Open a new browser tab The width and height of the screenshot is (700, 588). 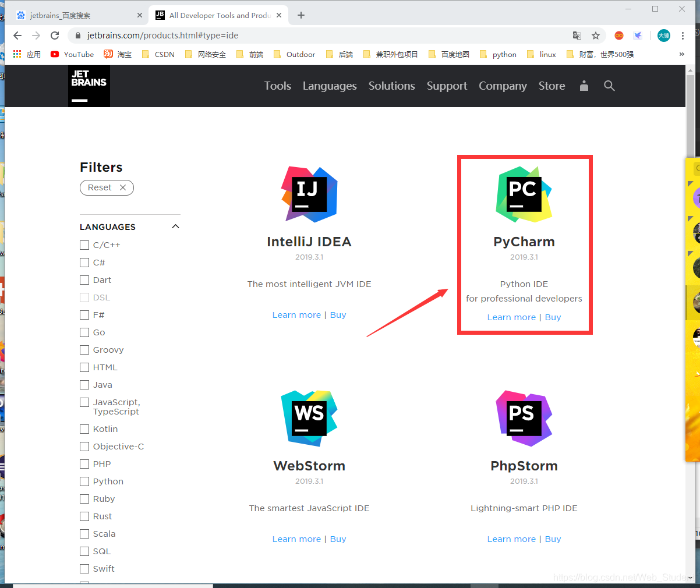click(x=301, y=15)
